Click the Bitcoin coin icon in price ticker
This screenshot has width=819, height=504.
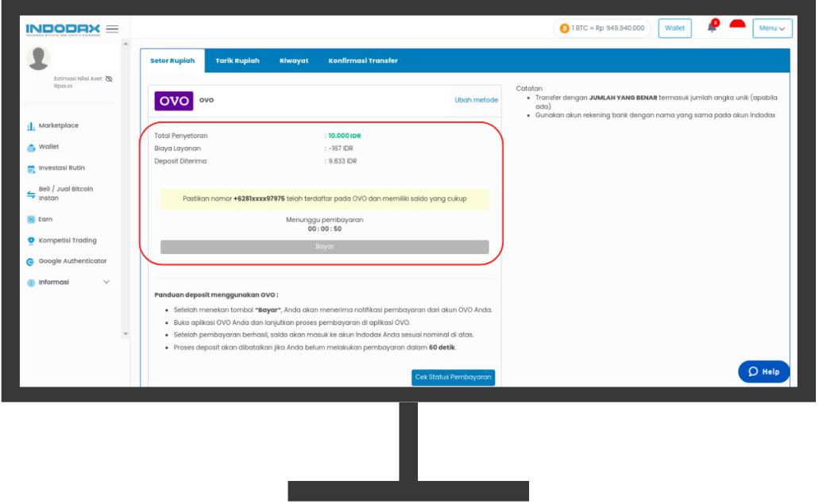[564, 29]
